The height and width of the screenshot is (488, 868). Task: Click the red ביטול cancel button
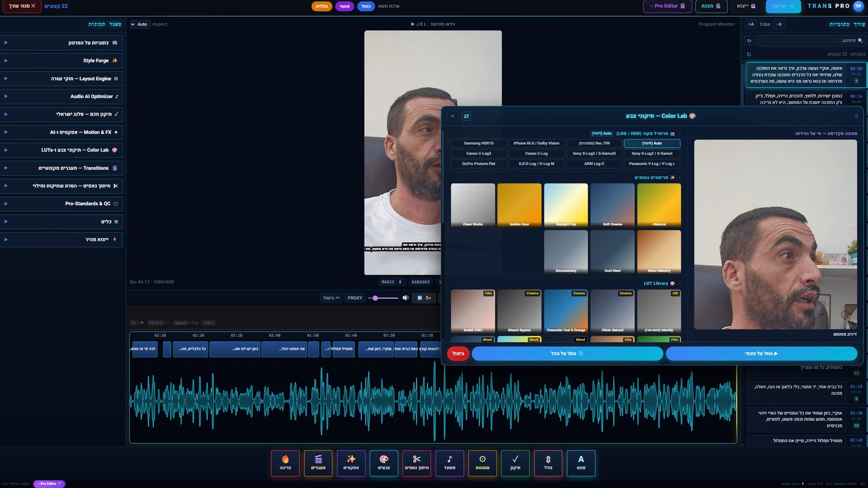[x=458, y=353]
